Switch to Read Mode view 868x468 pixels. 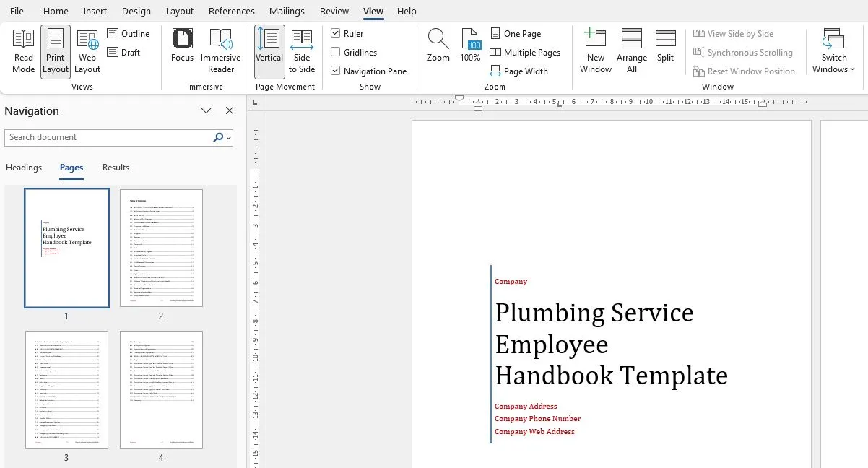23,51
